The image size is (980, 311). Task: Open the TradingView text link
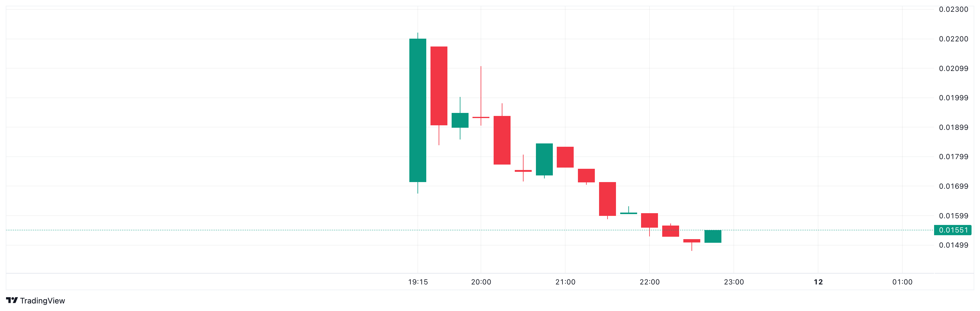42,301
